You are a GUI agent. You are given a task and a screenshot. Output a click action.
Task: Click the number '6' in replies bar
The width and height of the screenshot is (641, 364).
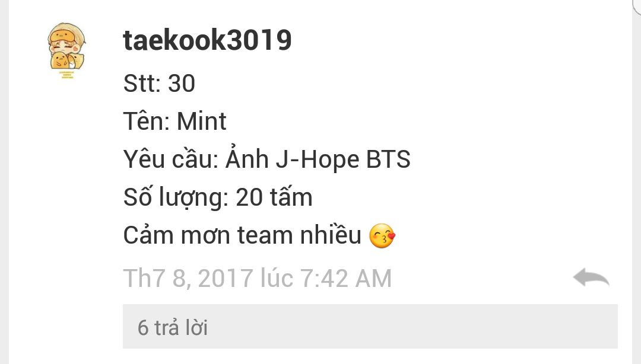tap(142, 328)
